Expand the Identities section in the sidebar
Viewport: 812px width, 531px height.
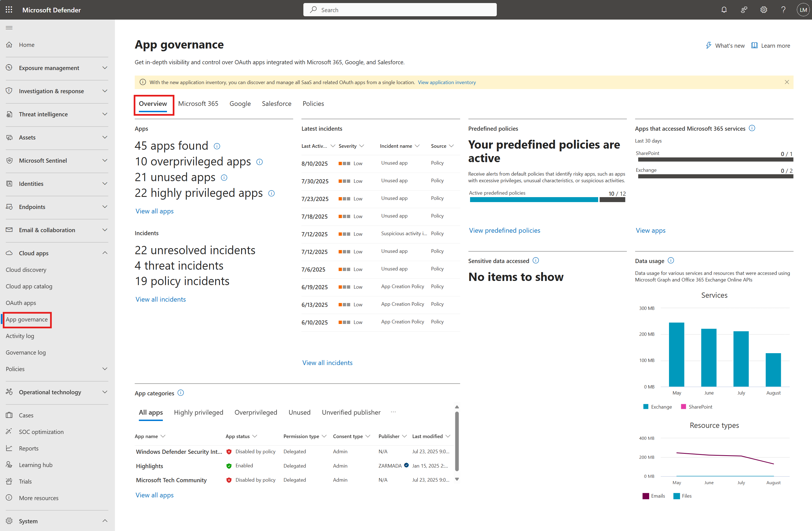pyautogui.click(x=105, y=183)
